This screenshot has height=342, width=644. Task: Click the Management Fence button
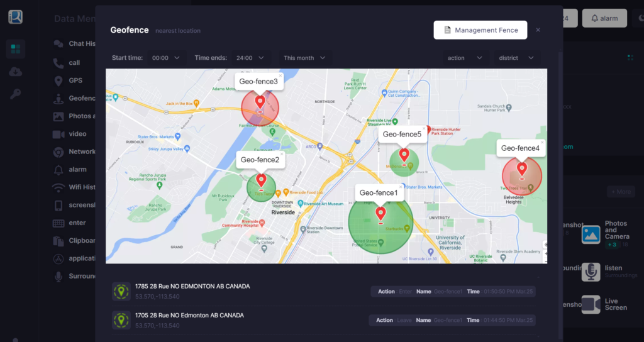coord(480,30)
